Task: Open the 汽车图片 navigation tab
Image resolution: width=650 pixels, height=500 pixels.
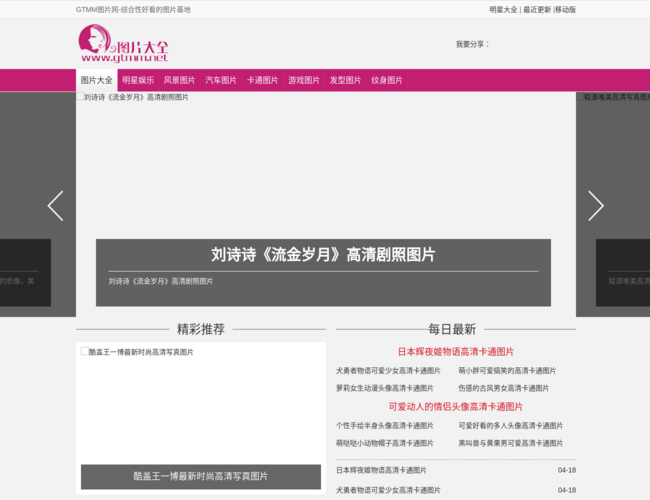Action: 221,80
